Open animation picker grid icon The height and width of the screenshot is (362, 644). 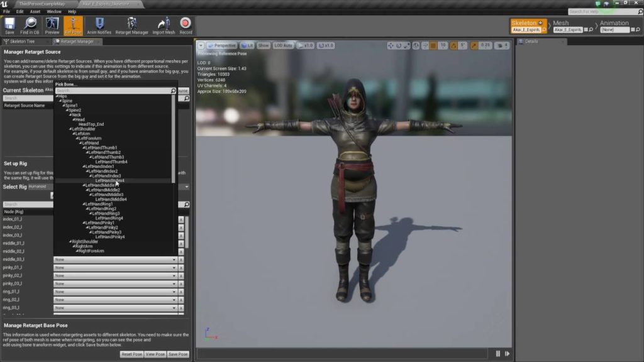(633, 30)
